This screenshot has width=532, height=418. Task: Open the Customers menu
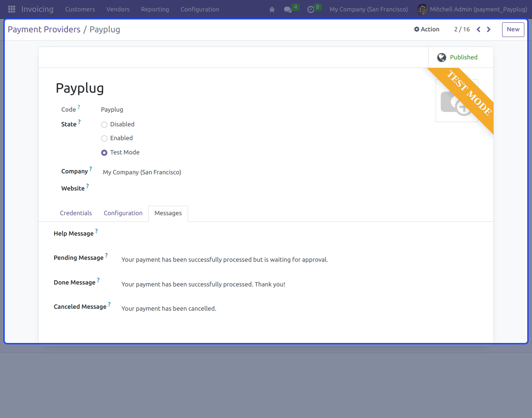[80, 9]
